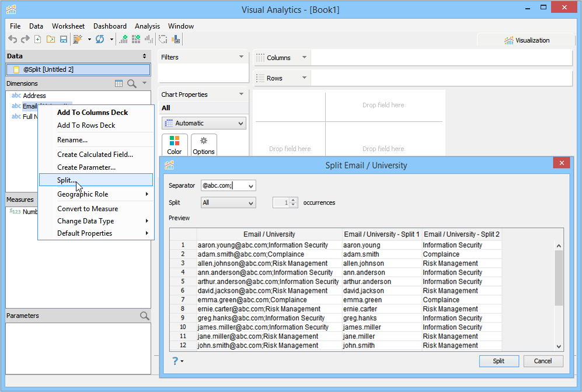
Task: Select Create Parameter... in context menu
Action: (x=96, y=167)
